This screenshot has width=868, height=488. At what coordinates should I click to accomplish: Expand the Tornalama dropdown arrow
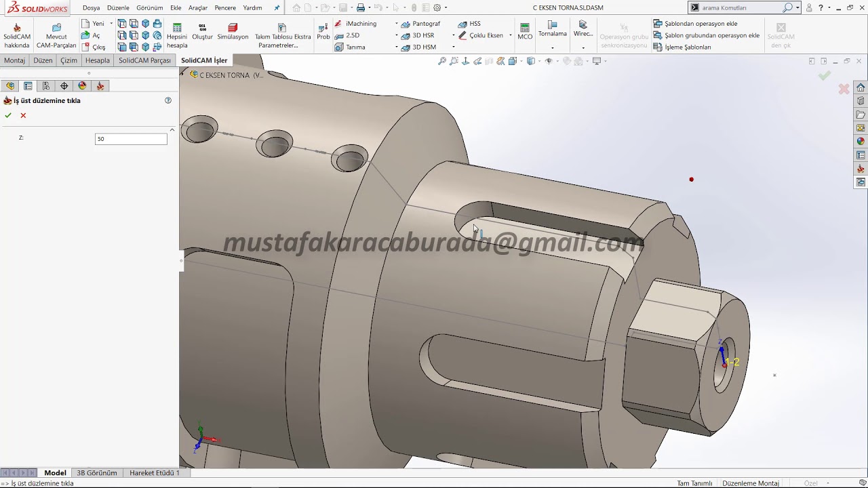(x=553, y=48)
